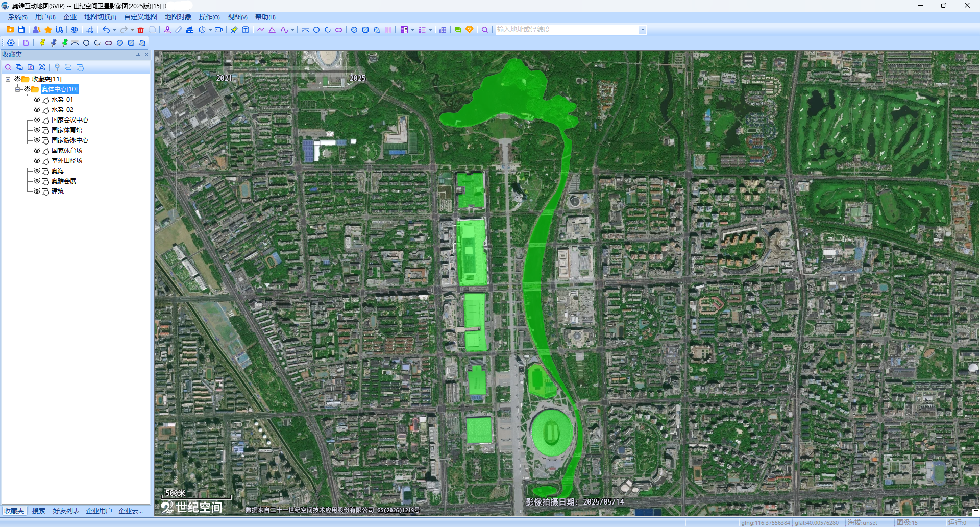Collapse the 奥体中心[10] folder node

tap(17, 89)
